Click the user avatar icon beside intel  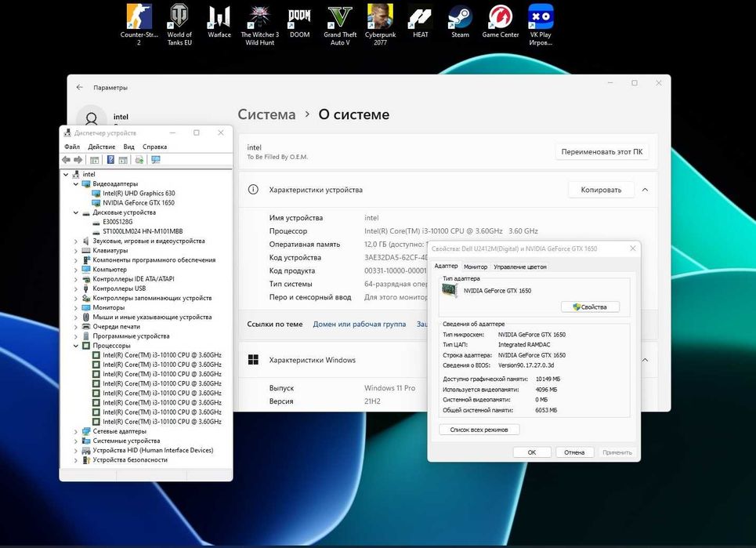coord(91,116)
